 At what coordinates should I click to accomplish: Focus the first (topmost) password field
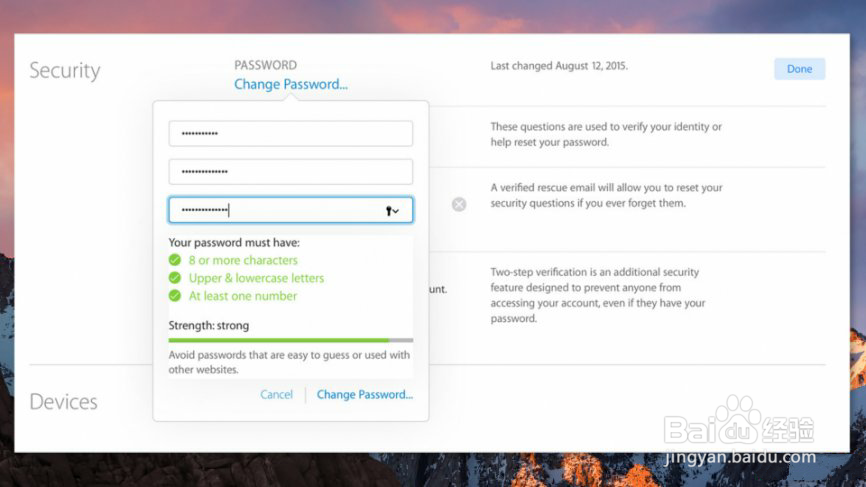290,134
